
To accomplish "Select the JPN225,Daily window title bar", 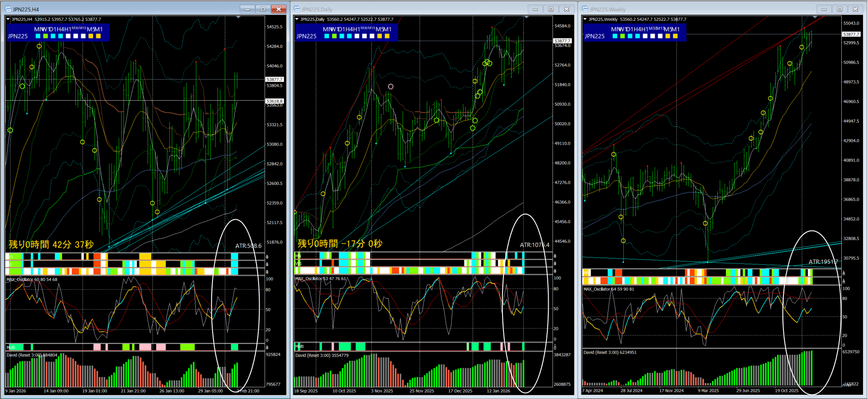I will pos(407,9).
